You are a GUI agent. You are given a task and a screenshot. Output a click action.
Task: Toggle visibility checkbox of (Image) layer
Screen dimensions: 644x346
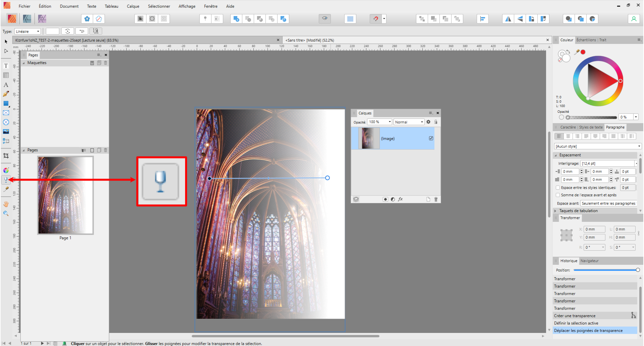point(431,138)
